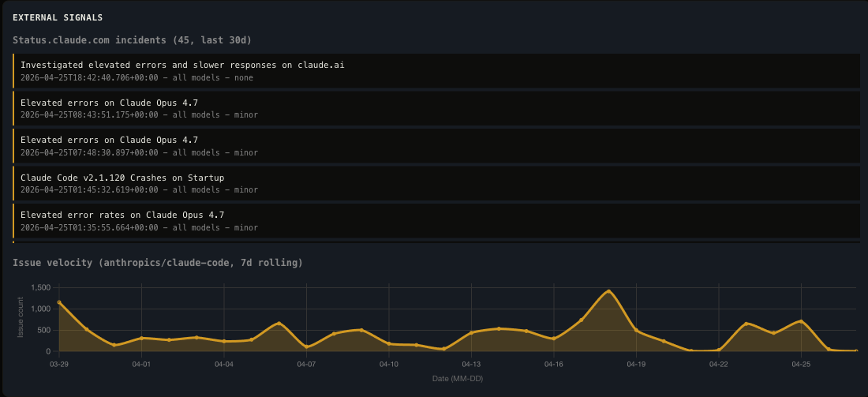
Task: Click the 04-19 x-axis date label
Action: [x=636, y=365]
